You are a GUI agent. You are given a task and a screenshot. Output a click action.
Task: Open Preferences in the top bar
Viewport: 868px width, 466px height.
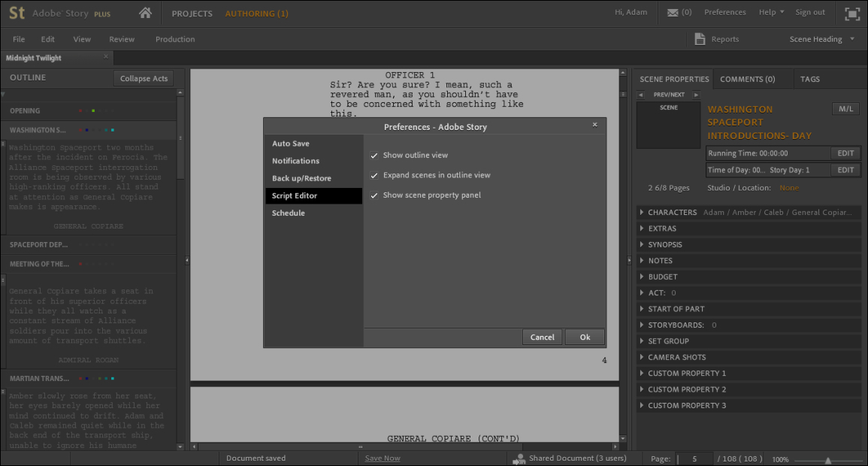(724, 12)
